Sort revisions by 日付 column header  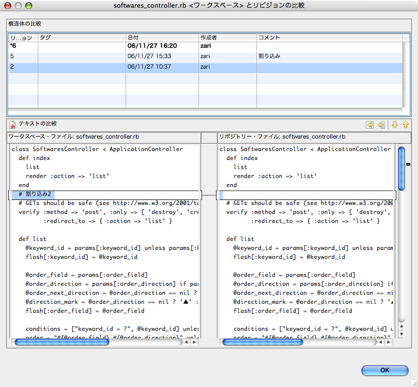click(x=162, y=37)
